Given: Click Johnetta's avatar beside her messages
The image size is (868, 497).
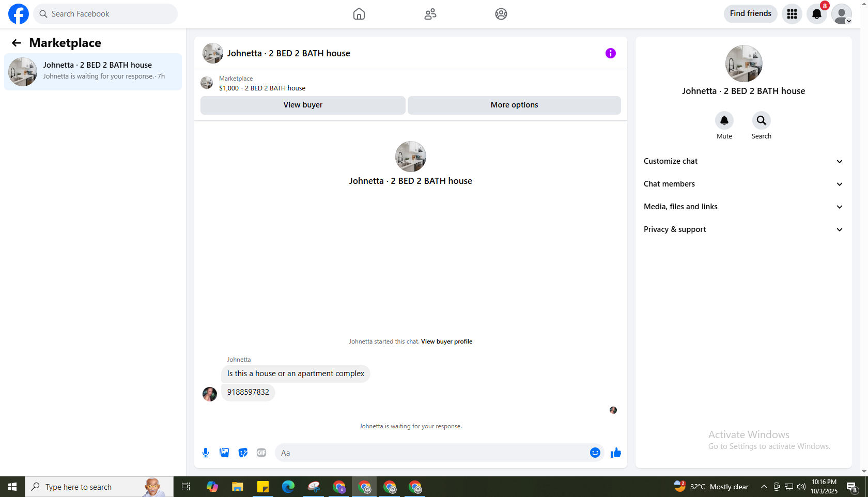Looking at the screenshot, I should 210,394.
